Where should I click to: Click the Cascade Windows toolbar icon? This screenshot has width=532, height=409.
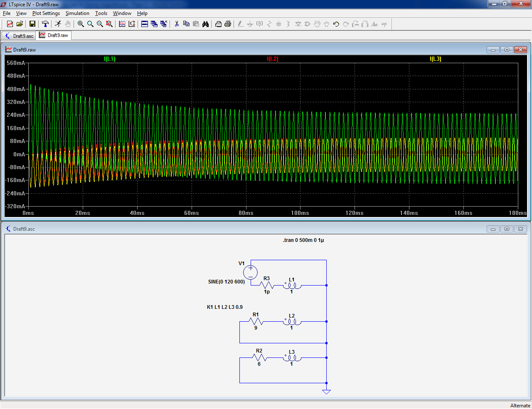[x=154, y=24]
